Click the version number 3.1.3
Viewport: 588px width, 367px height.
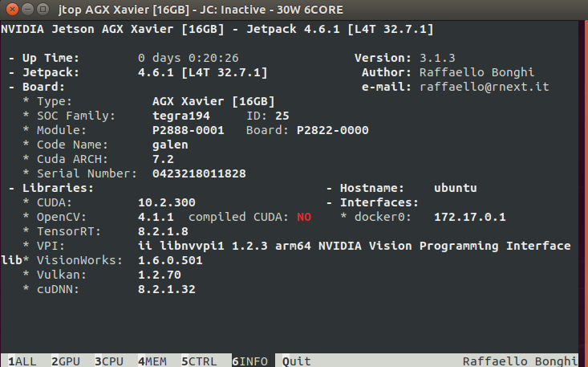point(439,58)
